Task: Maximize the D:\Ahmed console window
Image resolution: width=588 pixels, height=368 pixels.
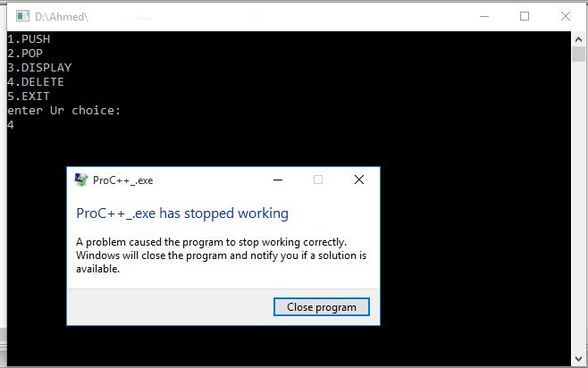Action: (x=525, y=16)
